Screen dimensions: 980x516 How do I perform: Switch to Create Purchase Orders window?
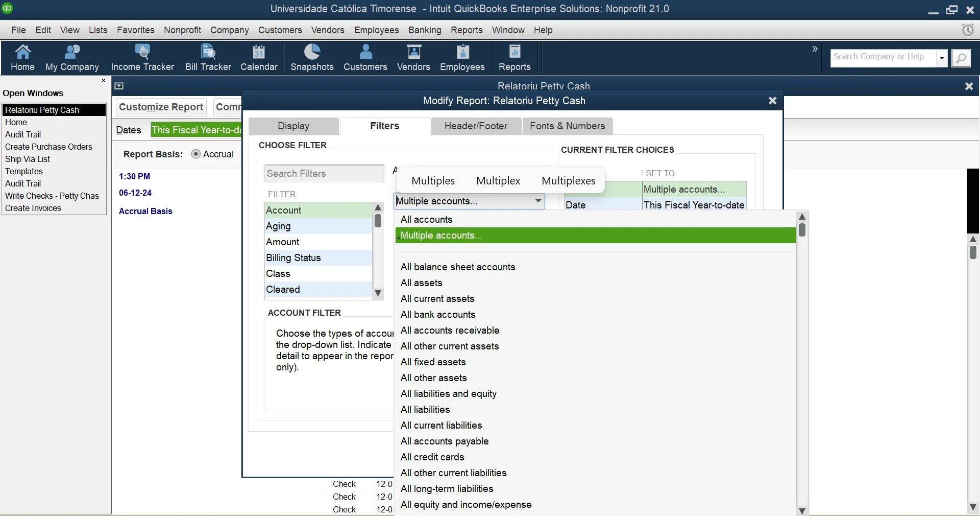54,147
